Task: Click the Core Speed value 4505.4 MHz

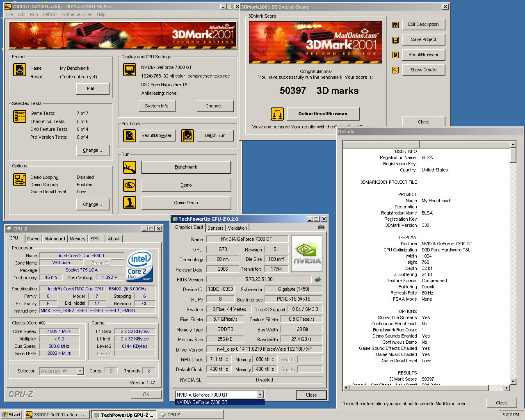Action: click(x=59, y=331)
